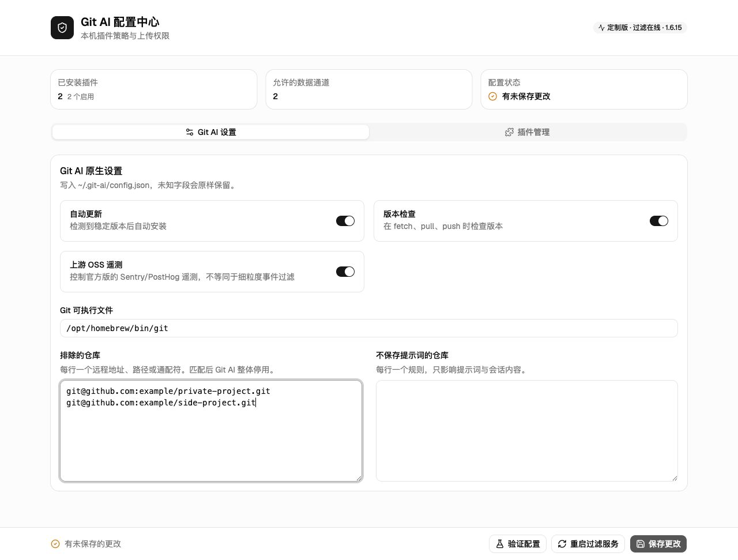Click the 在 fetch、pull、push 时检查版本 description
Screen dimensions: 738x560
pyautogui.click(x=443, y=226)
